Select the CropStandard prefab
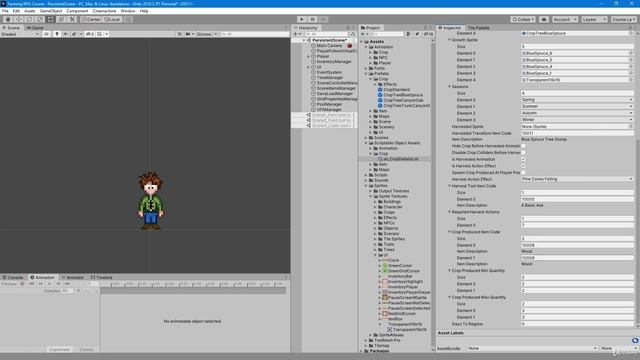 [x=396, y=89]
